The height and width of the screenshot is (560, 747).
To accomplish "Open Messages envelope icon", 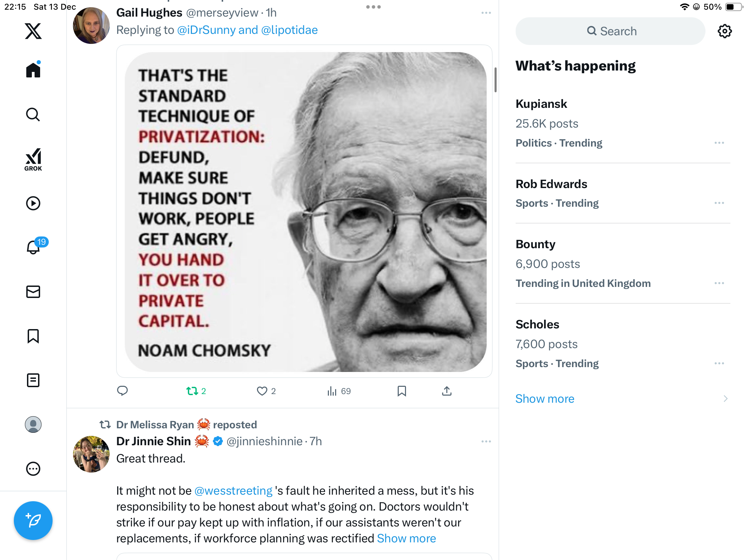I will click(33, 292).
